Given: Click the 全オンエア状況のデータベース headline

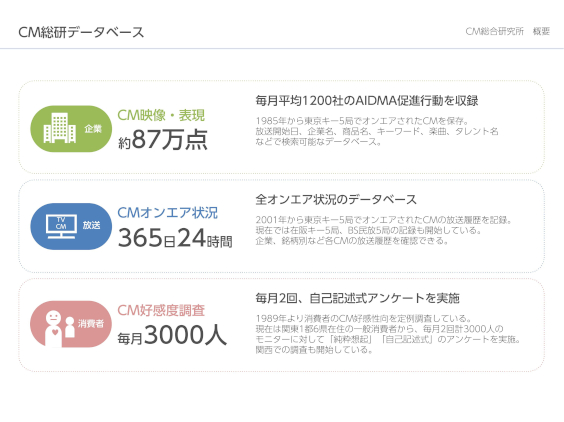Looking at the screenshot, I should 336,199.
